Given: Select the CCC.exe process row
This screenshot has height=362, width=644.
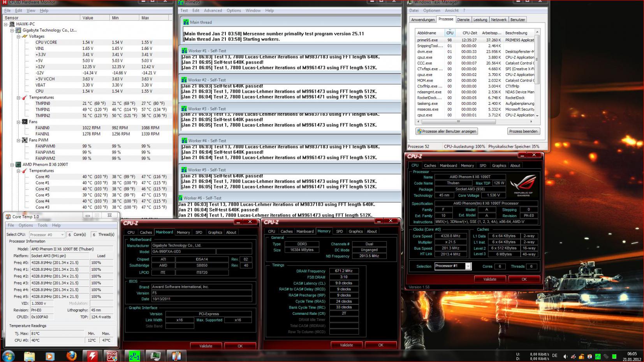Looking at the screenshot, I should pos(475,63).
